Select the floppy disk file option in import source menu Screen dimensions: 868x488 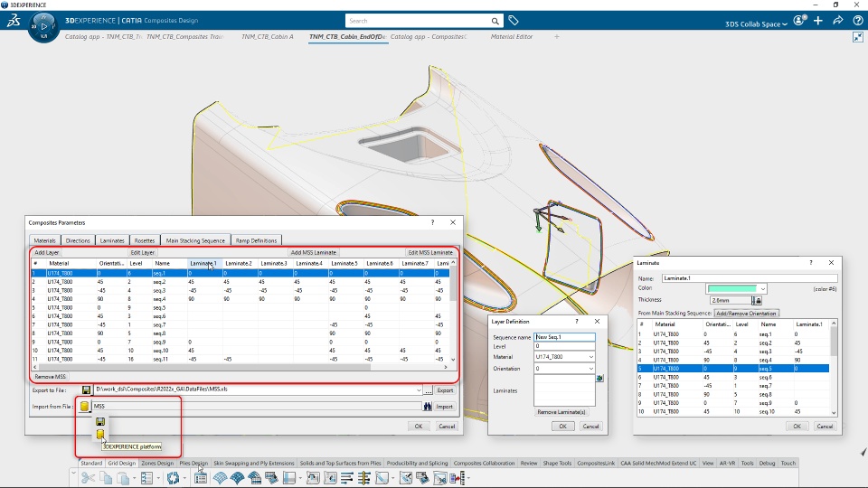coord(100,422)
